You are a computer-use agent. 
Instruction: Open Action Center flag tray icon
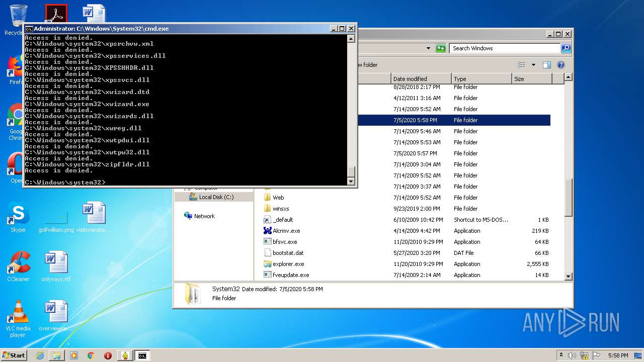pos(596,355)
